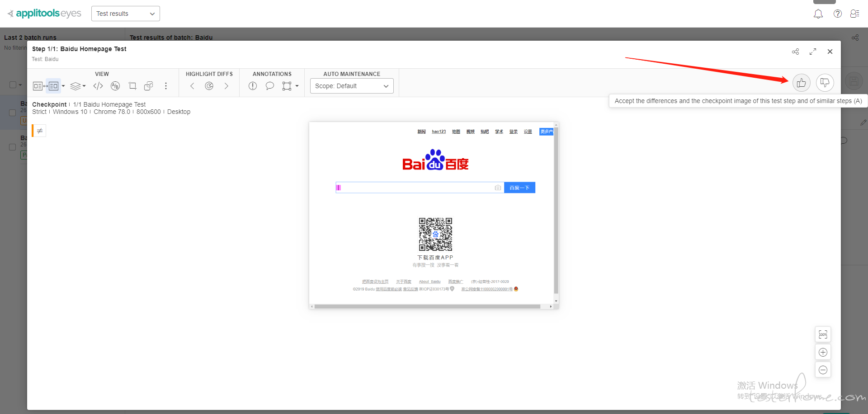
Task: Click the not-equal diff indicator
Action: [x=40, y=131]
